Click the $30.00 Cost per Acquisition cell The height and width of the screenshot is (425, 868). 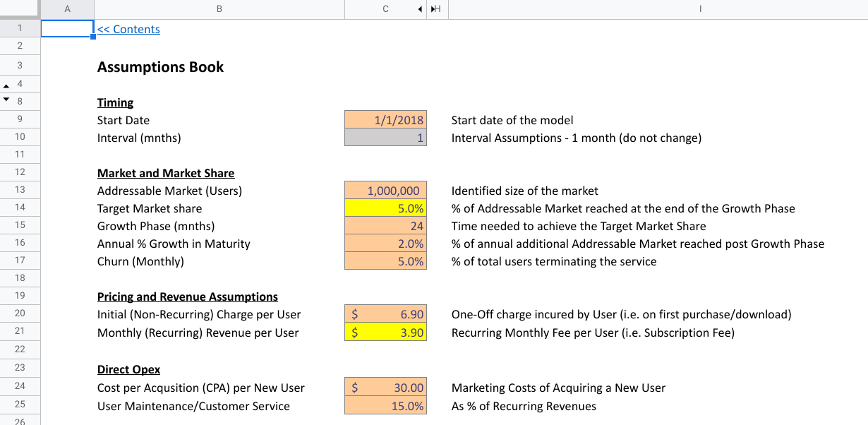tap(385, 387)
